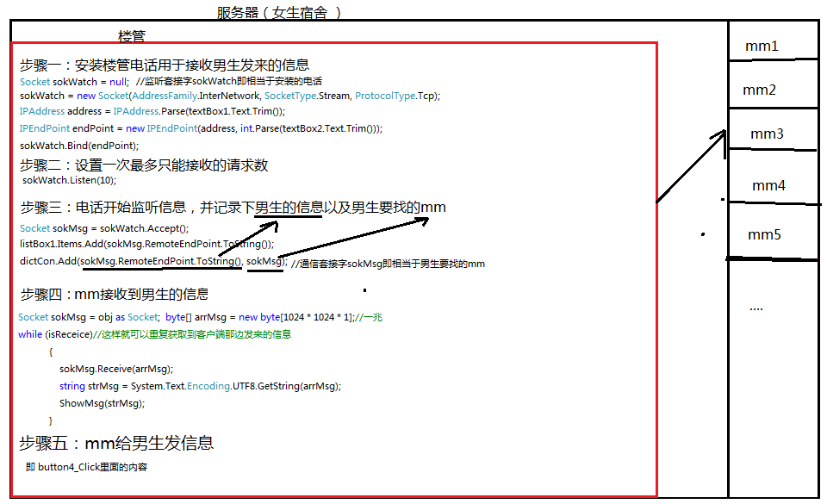Click the mm4 room cell
Image resolution: width=827 pixels, height=504 pixels.
pos(774,177)
